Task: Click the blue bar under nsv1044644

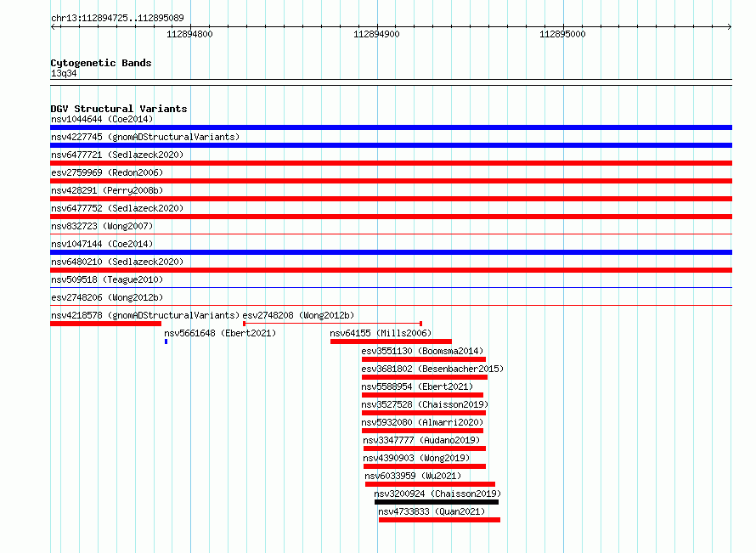Action: [391, 127]
